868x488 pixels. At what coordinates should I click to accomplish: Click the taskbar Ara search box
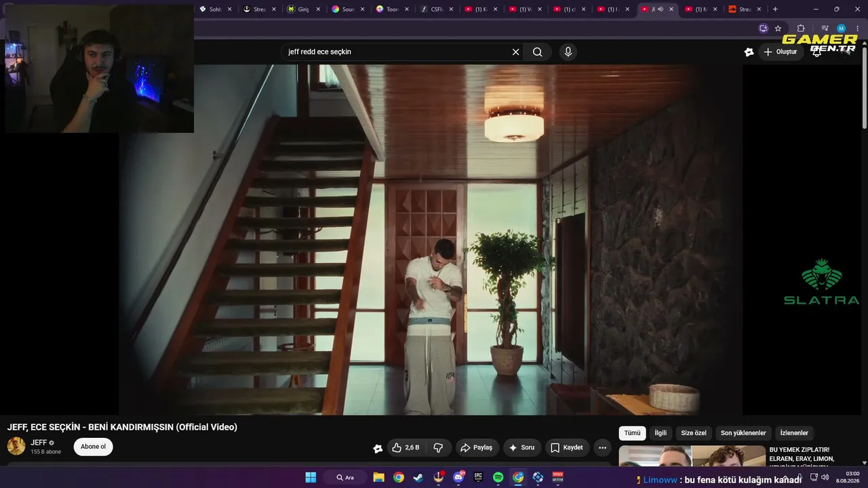346,477
